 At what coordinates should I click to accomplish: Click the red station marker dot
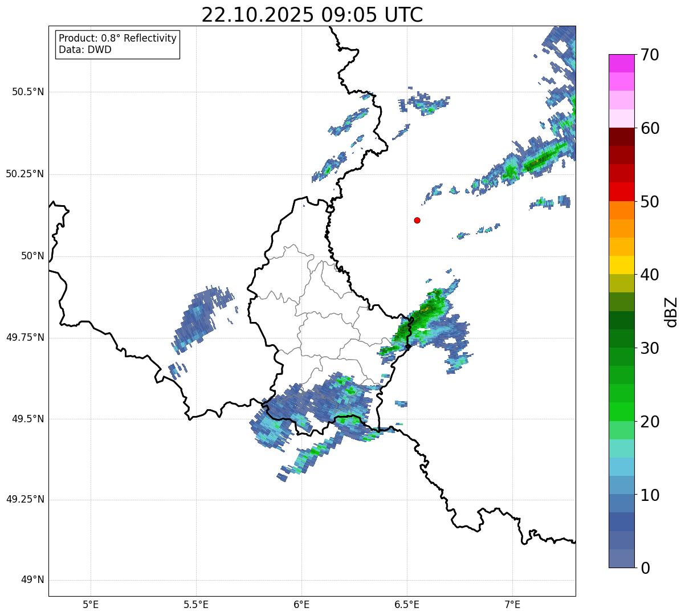click(417, 220)
